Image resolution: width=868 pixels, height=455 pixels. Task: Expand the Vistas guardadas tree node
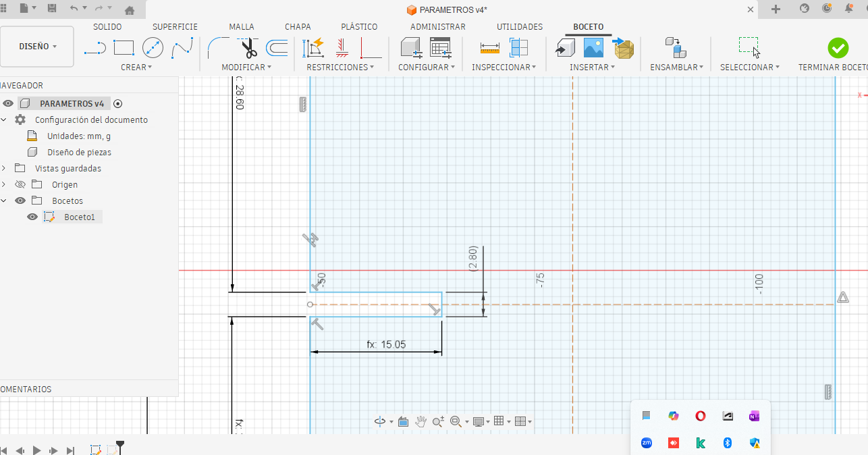coord(5,167)
